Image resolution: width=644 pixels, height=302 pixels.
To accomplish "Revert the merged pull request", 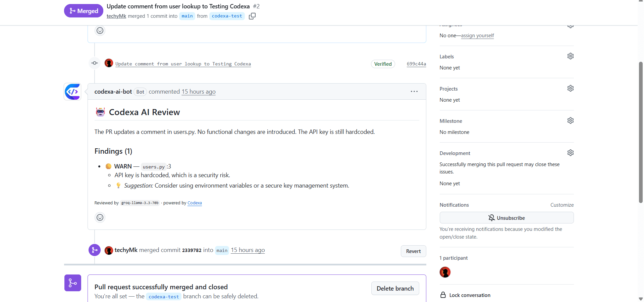I will pos(413,251).
